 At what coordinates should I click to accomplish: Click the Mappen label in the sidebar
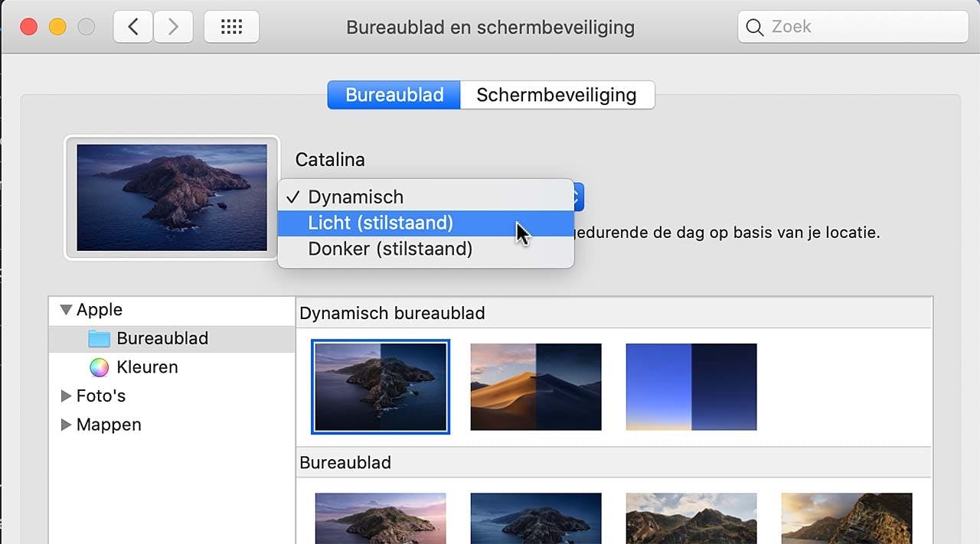pos(109,425)
